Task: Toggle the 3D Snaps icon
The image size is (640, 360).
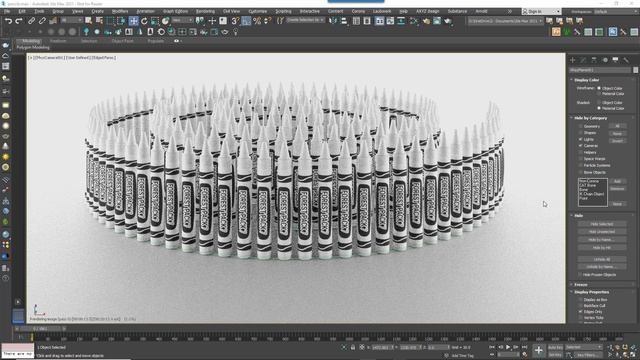Action: 236,20
